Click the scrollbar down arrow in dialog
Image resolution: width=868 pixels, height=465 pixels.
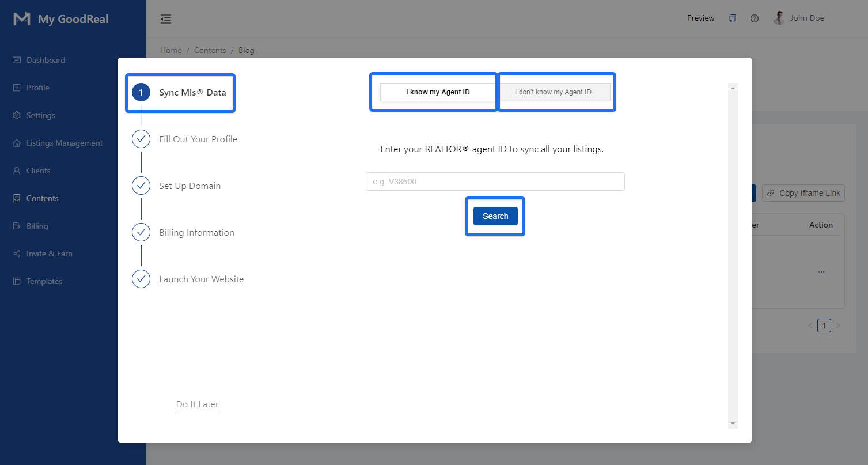pos(733,424)
